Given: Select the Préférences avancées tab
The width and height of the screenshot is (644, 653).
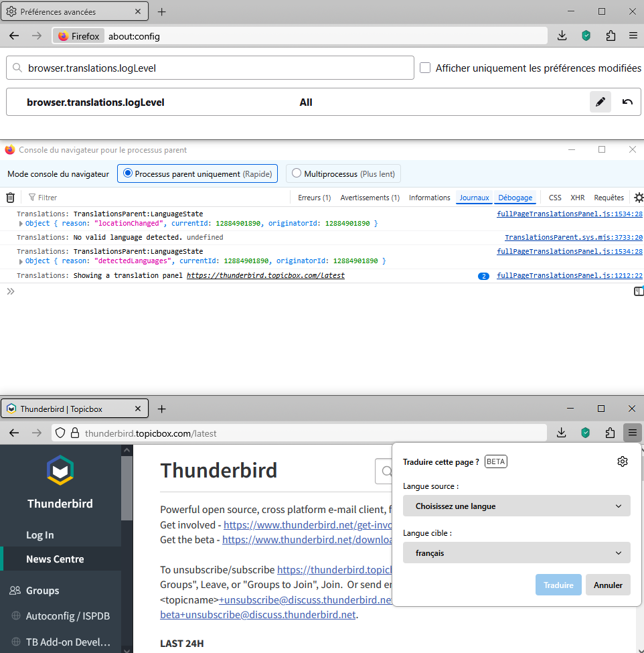Looking at the screenshot, I should [x=74, y=11].
